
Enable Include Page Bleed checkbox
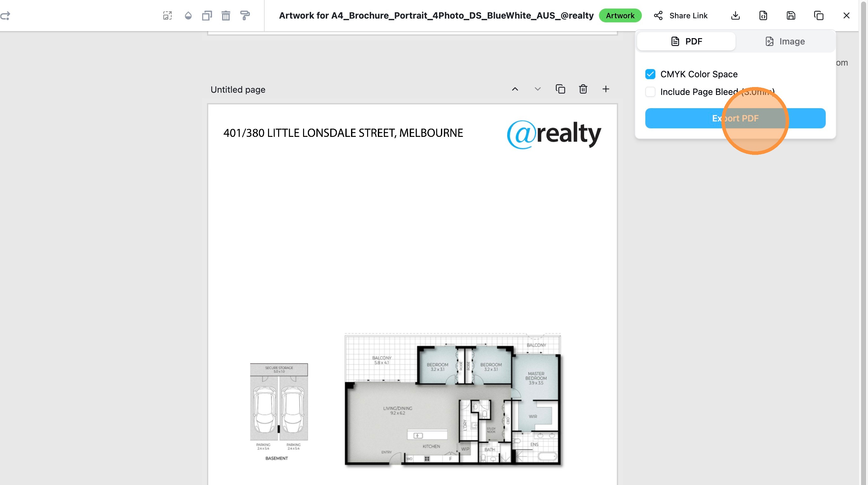pos(650,92)
